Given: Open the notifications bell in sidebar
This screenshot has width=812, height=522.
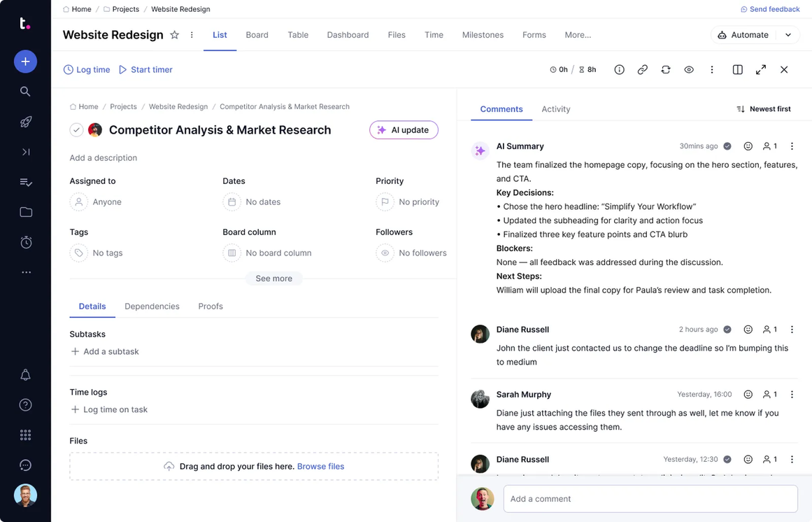Looking at the screenshot, I should [25, 375].
